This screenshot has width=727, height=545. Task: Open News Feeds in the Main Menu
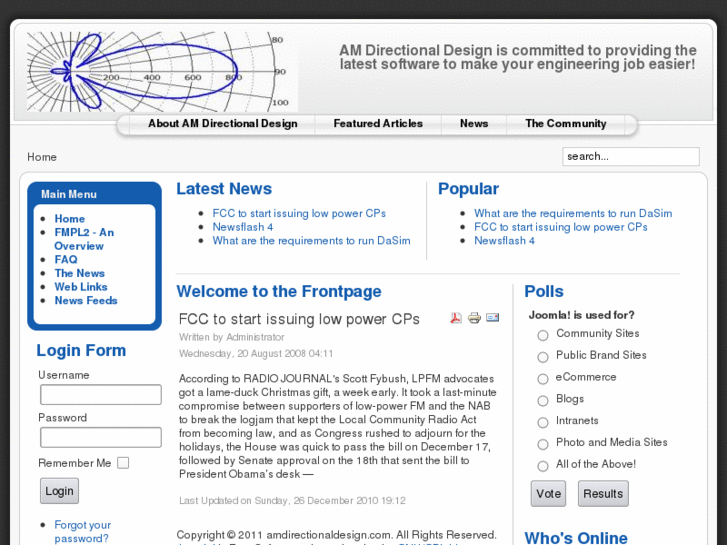coord(86,301)
